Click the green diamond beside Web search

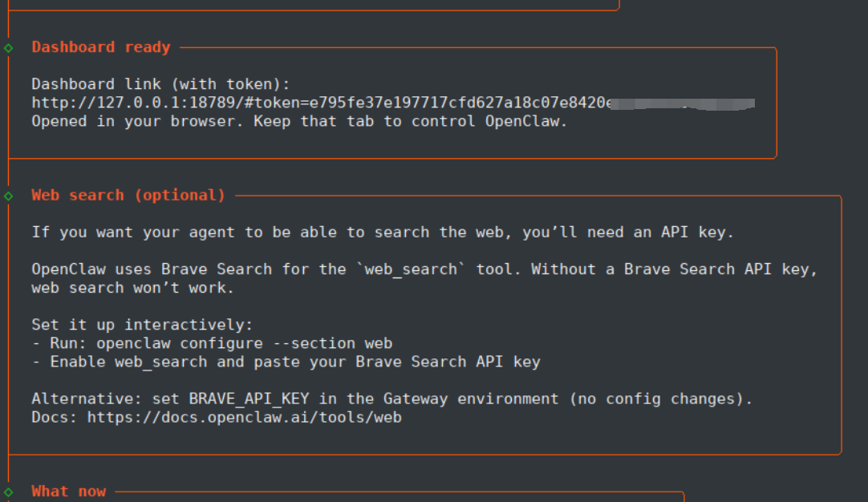pos(8,196)
